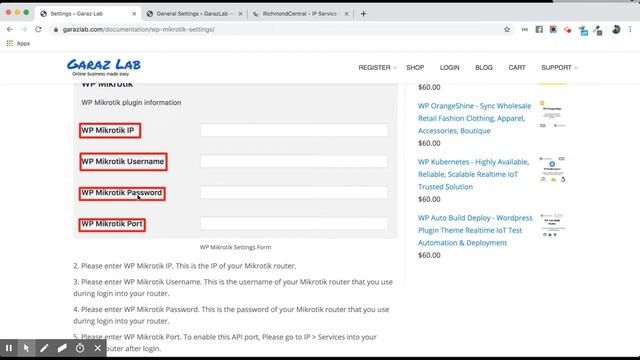The height and width of the screenshot is (360, 640).
Task: Click the WP Mikrotik Password input field
Action: click(294, 192)
